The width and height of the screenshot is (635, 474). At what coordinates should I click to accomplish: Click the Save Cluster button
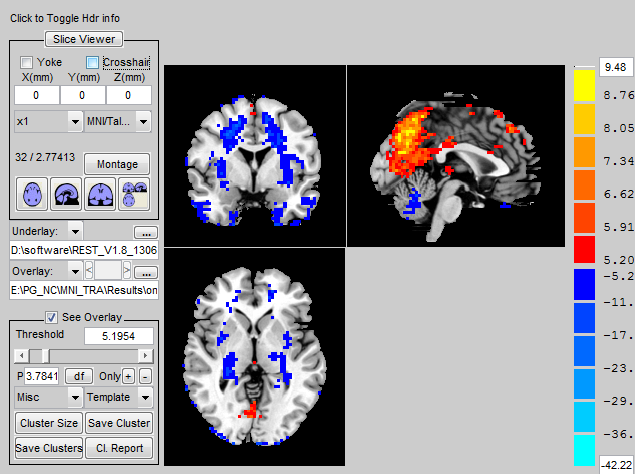(119, 423)
